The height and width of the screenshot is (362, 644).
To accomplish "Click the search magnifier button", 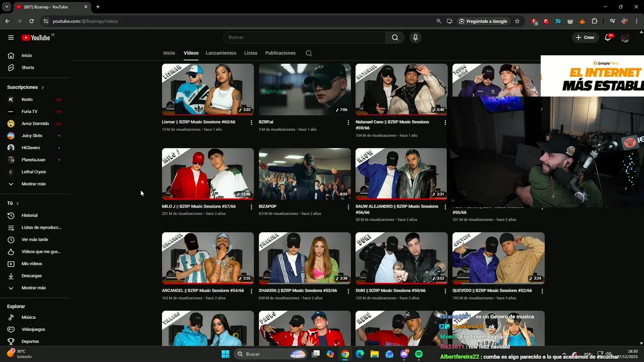I will (x=395, y=37).
